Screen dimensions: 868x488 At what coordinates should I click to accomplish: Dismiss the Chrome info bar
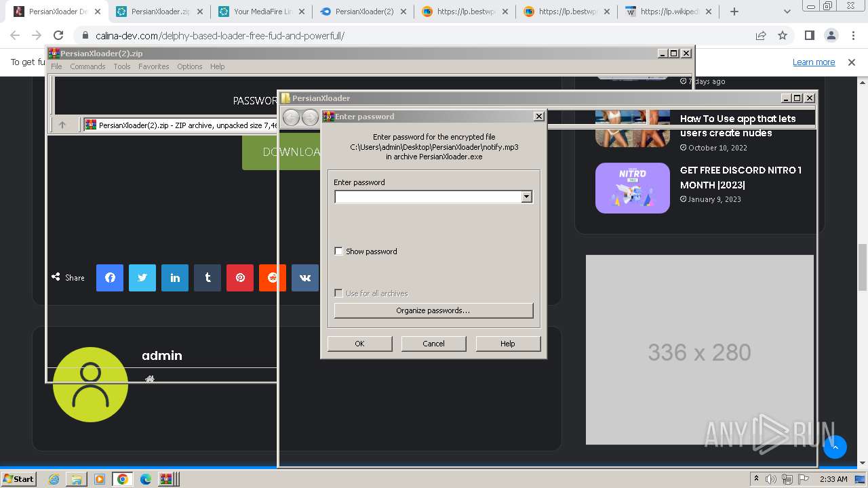[852, 62]
